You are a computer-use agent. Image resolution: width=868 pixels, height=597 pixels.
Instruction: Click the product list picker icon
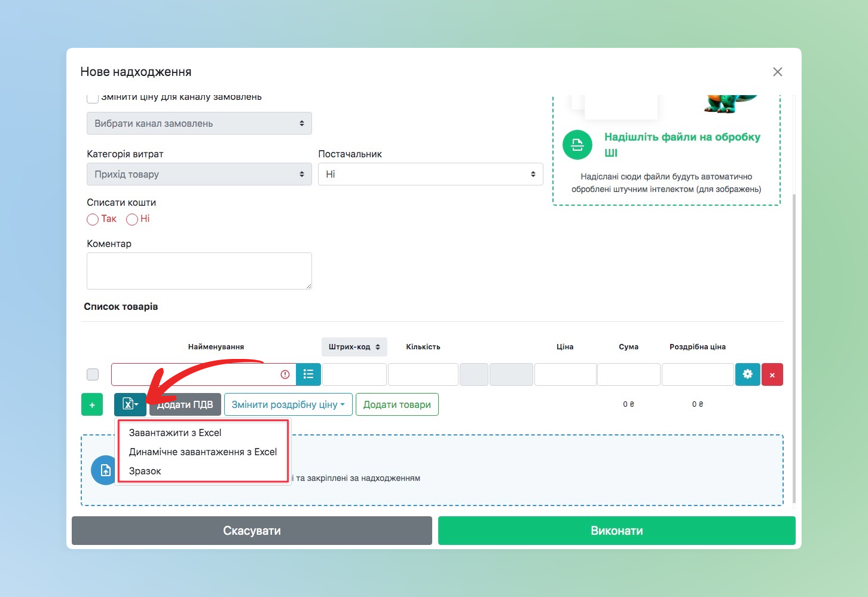click(x=308, y=374)
